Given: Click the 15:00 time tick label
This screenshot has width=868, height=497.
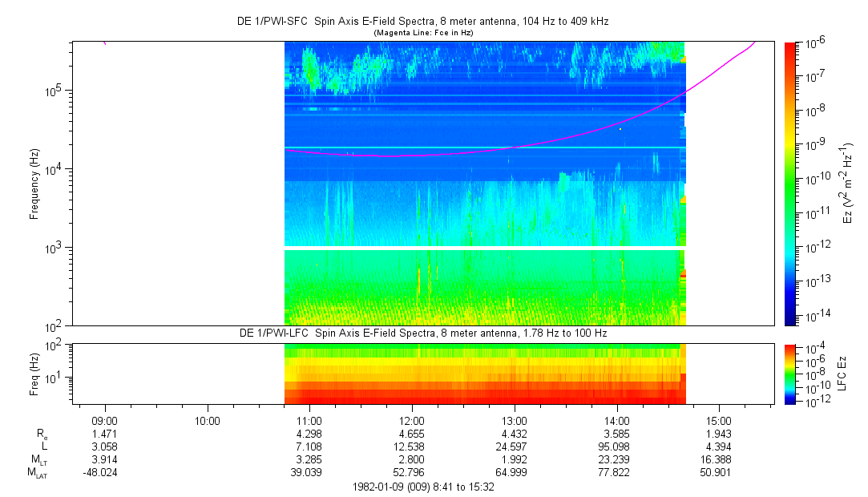Looking at the screenshot, I should coord(719,421).
